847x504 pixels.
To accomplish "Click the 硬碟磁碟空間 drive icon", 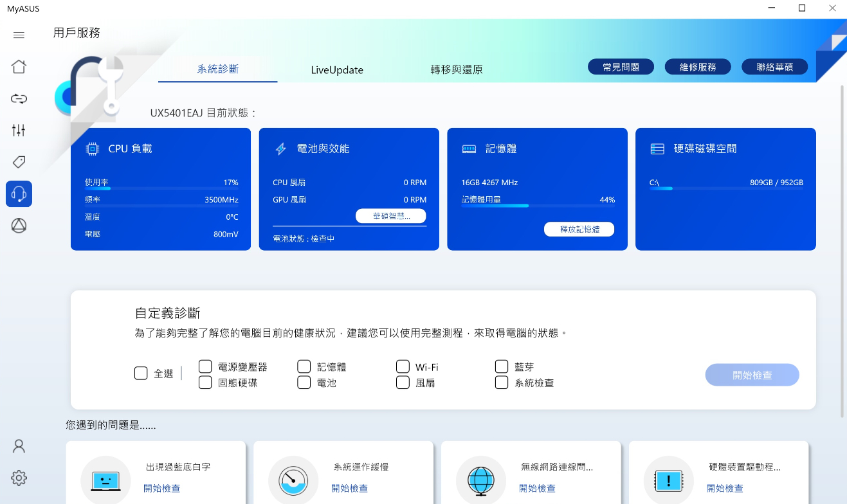I will [657, 148].
